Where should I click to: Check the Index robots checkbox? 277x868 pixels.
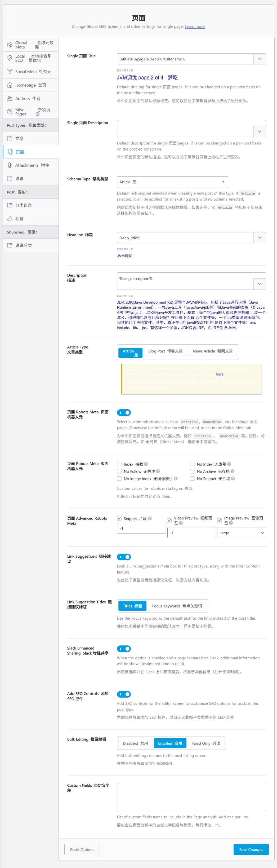click(x=119, y=464)
